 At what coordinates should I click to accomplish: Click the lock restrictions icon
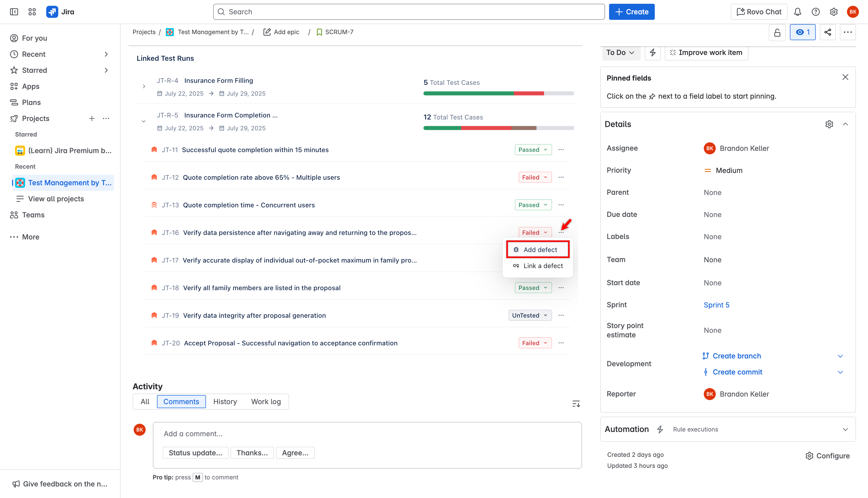tap(777, 32)
